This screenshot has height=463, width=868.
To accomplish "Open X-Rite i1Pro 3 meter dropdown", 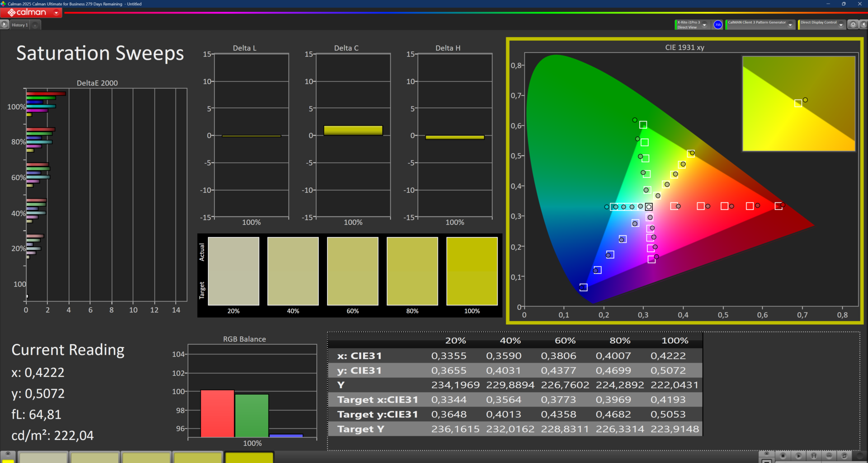I will point(704,25).
